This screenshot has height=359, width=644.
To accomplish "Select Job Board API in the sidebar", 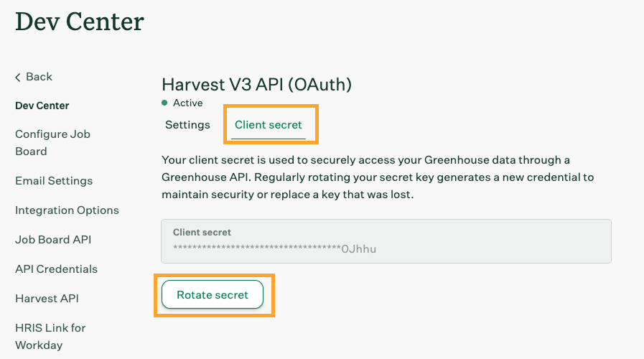I will (x=53, y=240).
